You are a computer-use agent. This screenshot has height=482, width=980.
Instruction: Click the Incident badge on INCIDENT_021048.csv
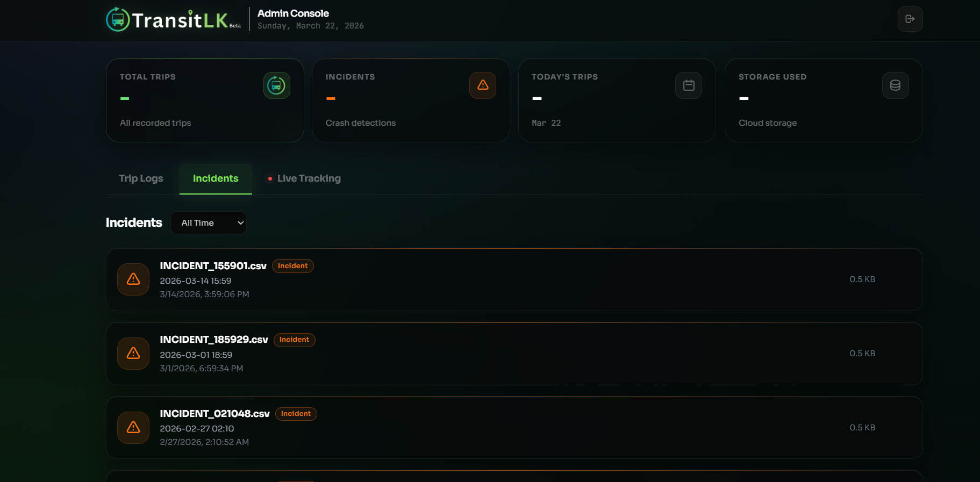296,414
